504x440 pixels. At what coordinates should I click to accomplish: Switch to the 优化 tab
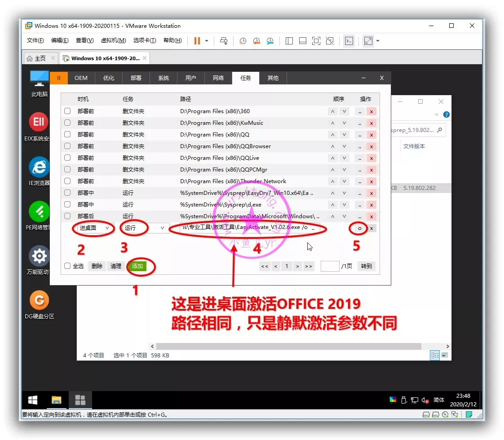pyautogui.click(x=109, y=78)
